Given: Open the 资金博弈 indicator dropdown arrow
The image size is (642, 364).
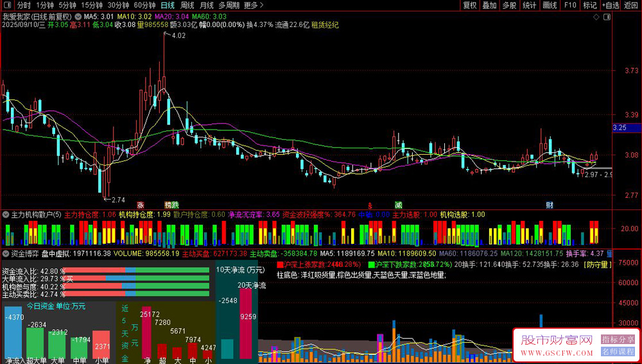Looking at the screenshot, I should tap(6, 254).
